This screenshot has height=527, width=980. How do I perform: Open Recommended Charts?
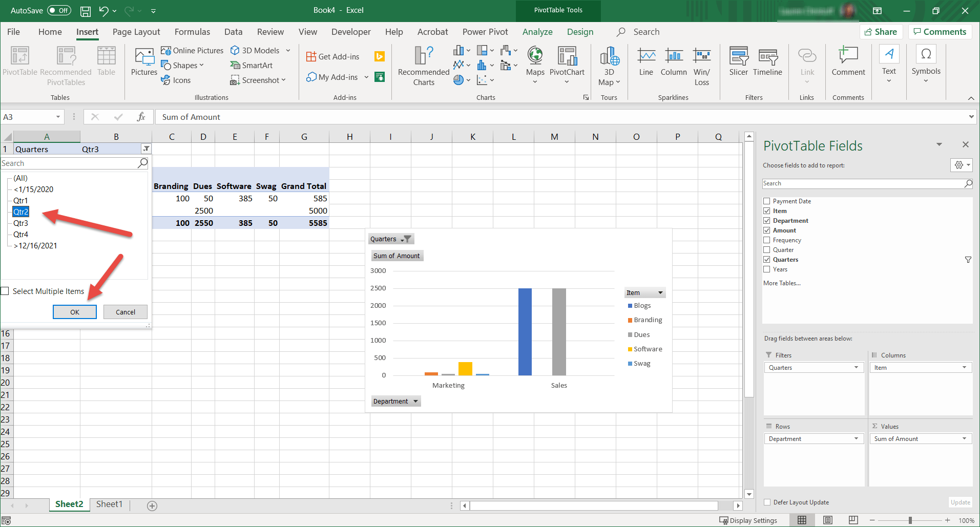[424, 66]
